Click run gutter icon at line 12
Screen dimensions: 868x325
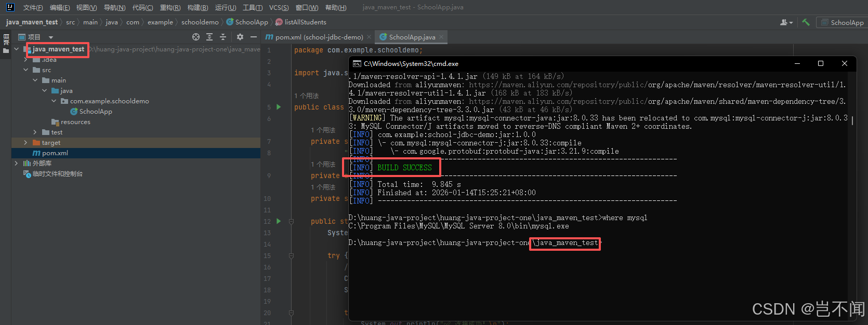279,221
